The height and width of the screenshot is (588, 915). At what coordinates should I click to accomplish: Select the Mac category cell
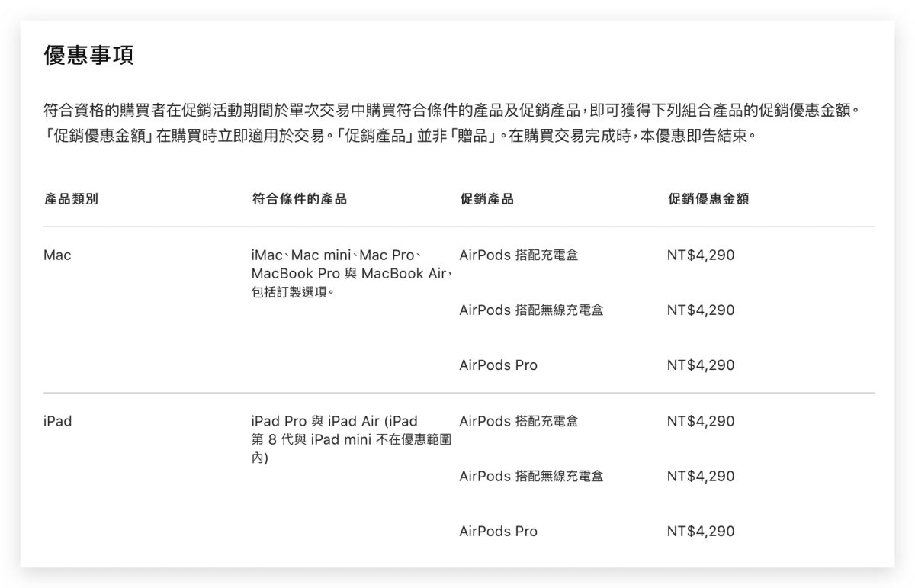coord(57,255)
